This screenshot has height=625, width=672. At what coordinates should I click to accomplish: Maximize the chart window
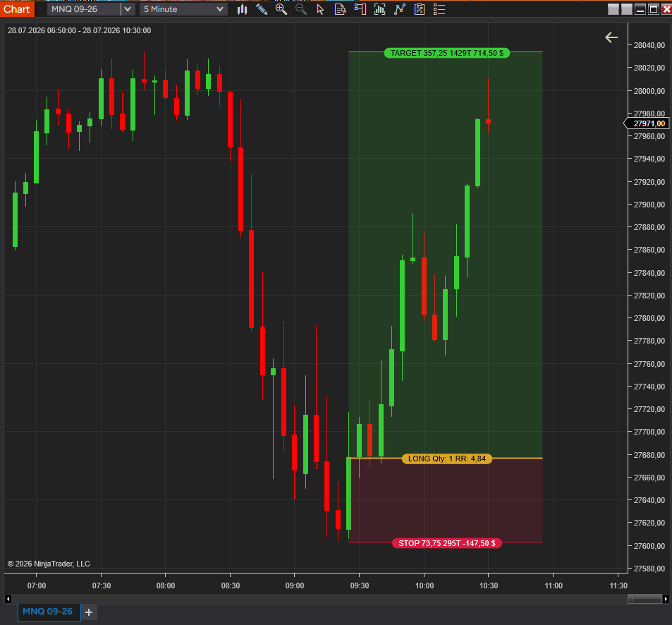click(653, 9)
